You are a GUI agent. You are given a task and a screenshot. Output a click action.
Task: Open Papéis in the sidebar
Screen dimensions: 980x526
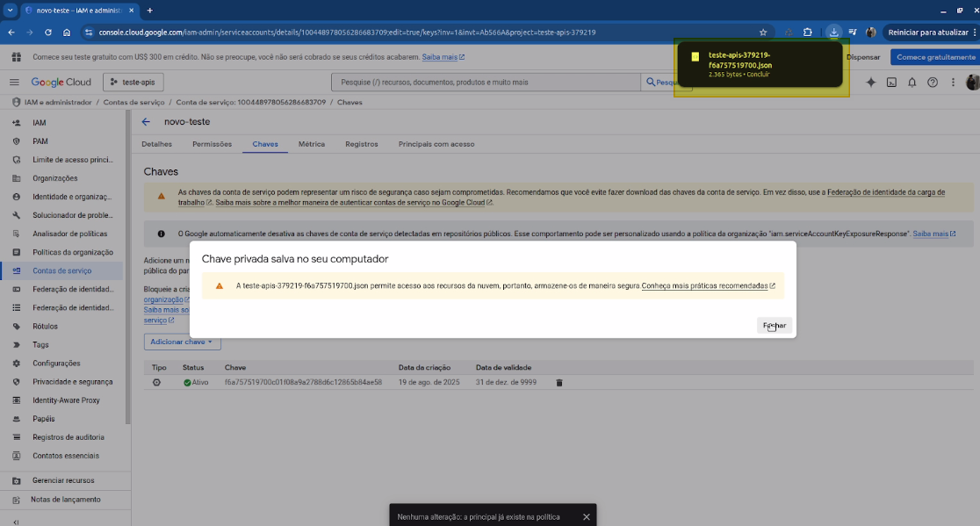tap(44, 419)
